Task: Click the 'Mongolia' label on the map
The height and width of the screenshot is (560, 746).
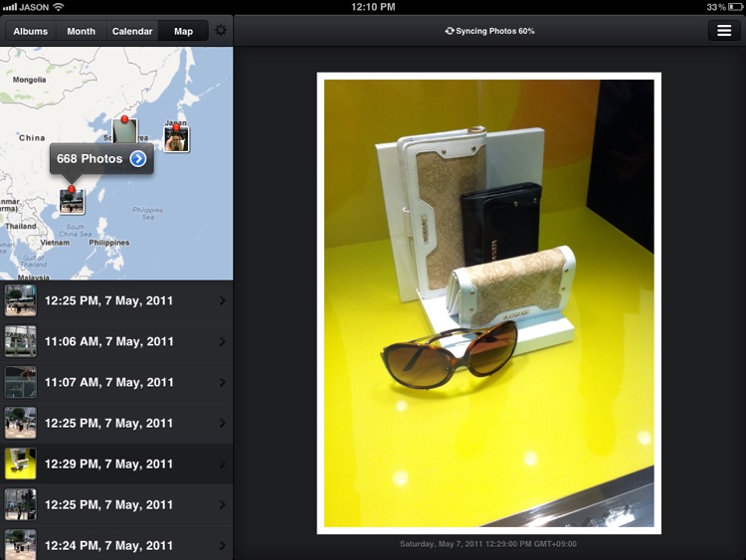Action: click(30, 80)
